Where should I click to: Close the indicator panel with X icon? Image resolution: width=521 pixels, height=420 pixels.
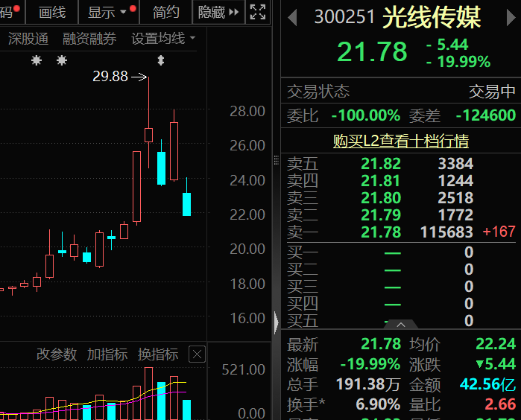[197, 354]
